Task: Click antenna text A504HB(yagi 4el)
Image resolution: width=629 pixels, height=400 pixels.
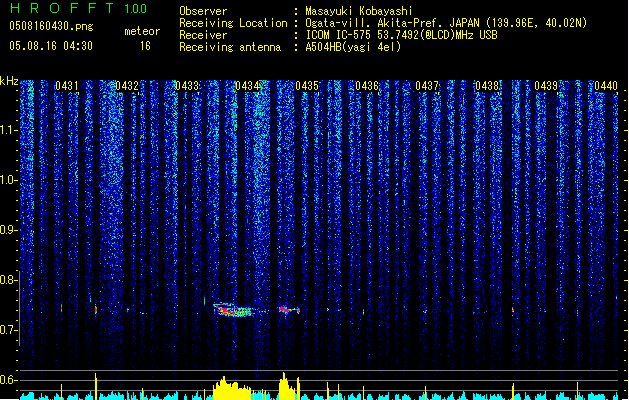Action: tap(353, 47)
